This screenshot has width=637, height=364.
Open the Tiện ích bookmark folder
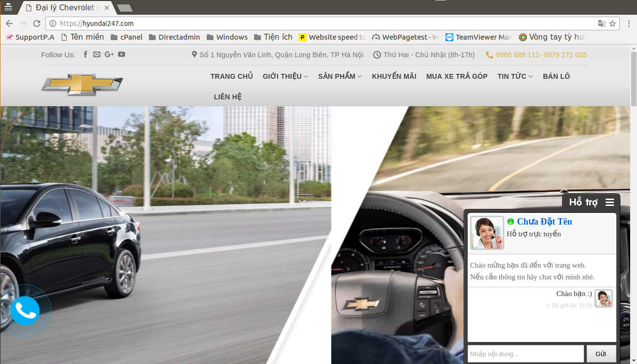coord(273,37)
